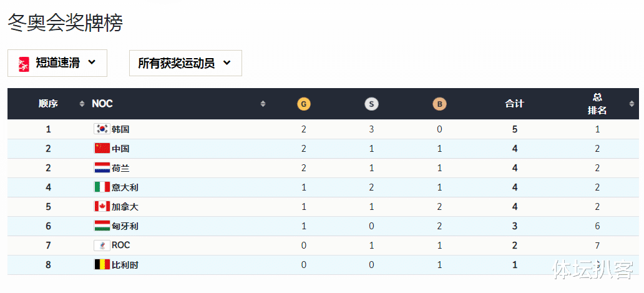Toggle sort arrows on 总排名 column
644x293 pixels.
pos(632,104)
